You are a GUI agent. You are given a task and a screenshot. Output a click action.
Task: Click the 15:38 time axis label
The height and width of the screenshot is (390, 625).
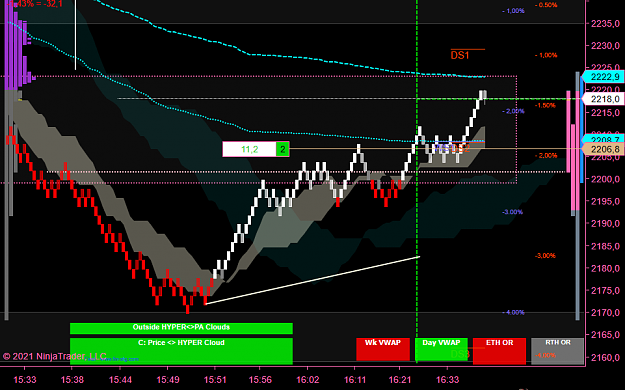(x=72, y=380)
